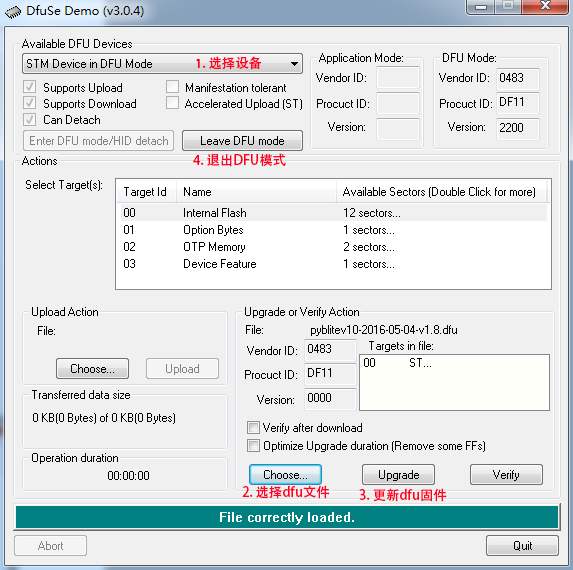
Task: Click the '2 sectors...' cell
Action: click(369, 247)
